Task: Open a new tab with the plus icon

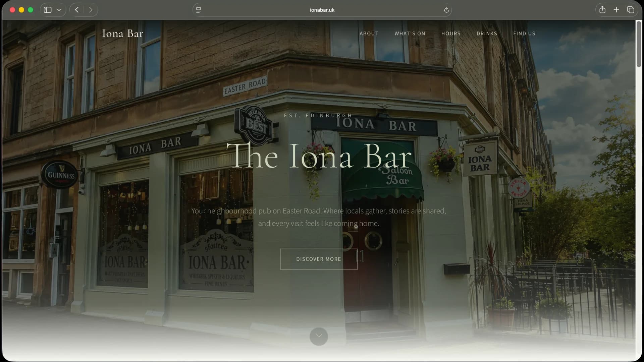Action: (x=616, y=10)
